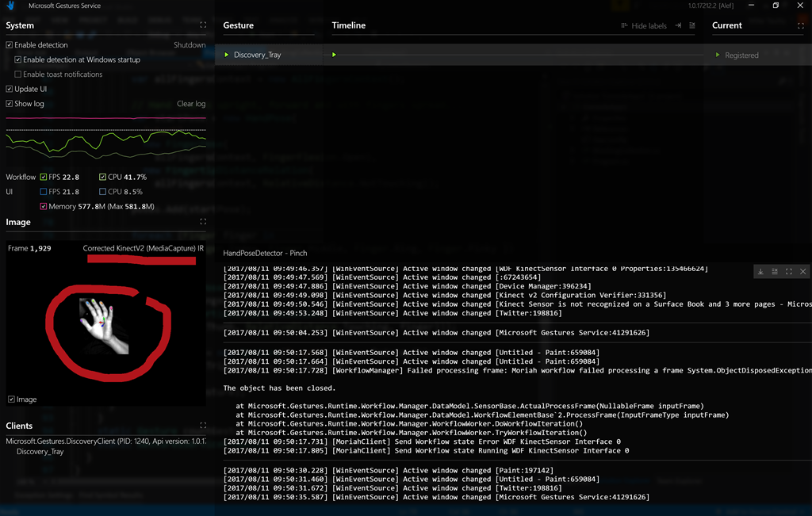
Task: Toggle the Update UI checkbox
Action: pos(10,89)
